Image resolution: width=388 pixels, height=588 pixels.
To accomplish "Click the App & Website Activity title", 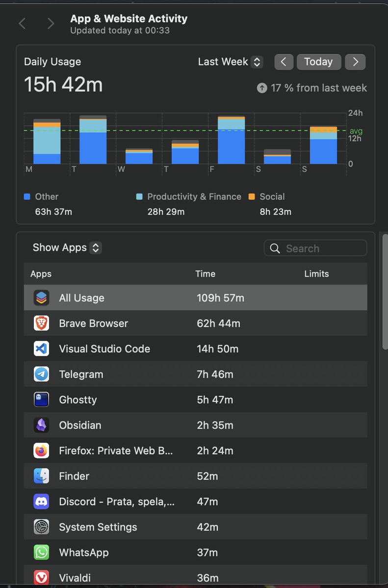I will (x=129, y=19).
